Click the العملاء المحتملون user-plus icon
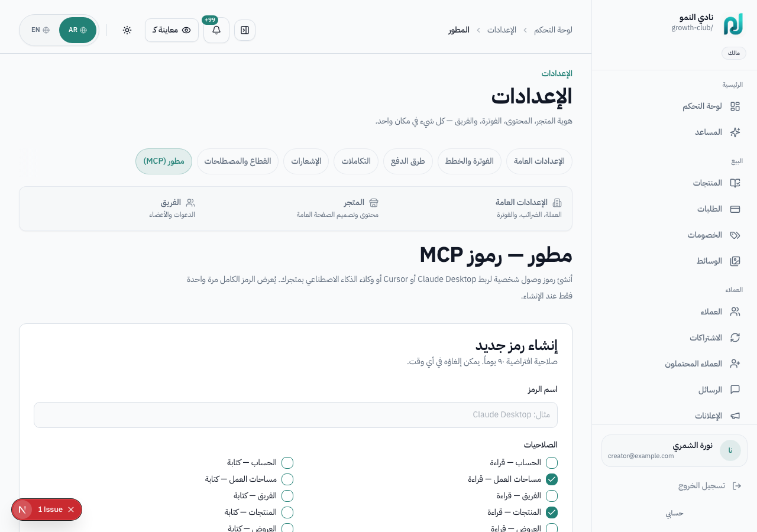Viewport: 757px width, 532px height. pyautogui.click(x=735, y=364)
